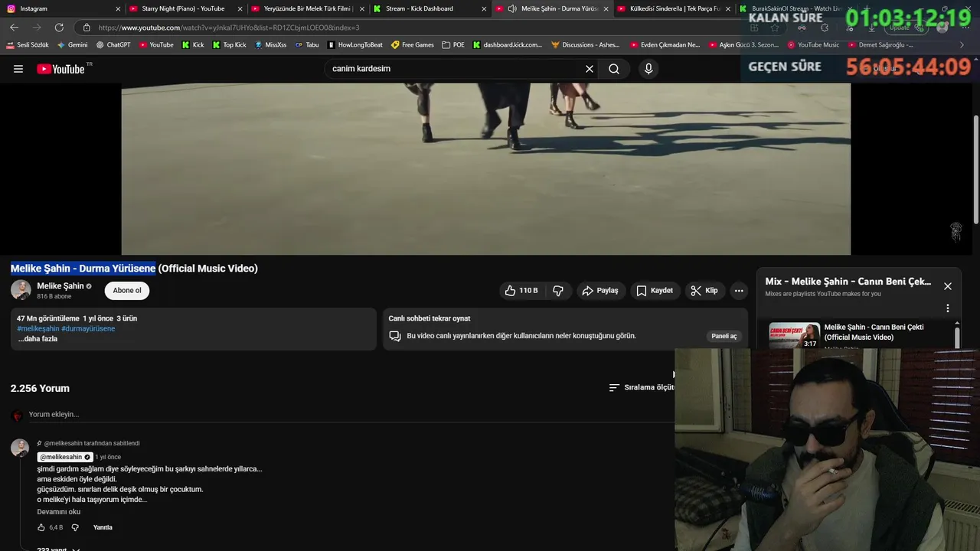Reply to pinned comment with Yanıtla
This screenshot has width=980, height=551.
click(103, 527)
